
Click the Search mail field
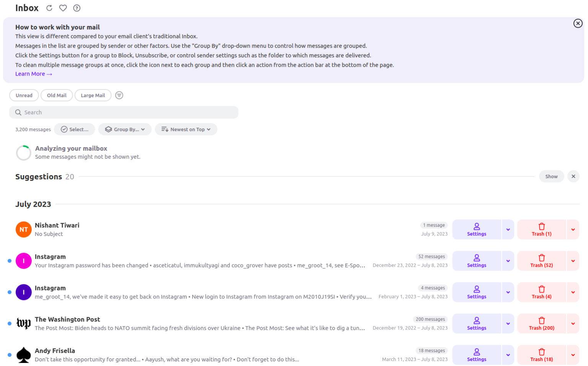124,112
